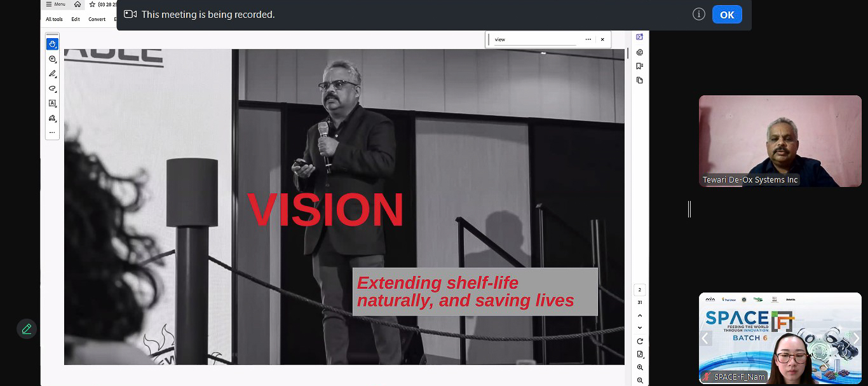Open bookmarks panel in right sidebar
This screenshot has width=868, height=386.
coord(639,66)
